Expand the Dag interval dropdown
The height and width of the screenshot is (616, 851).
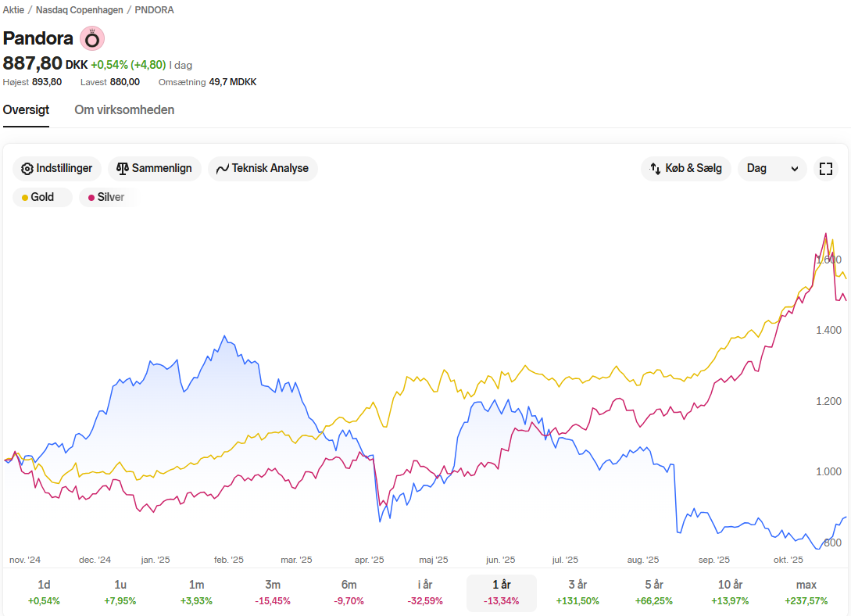pos(772,168)
